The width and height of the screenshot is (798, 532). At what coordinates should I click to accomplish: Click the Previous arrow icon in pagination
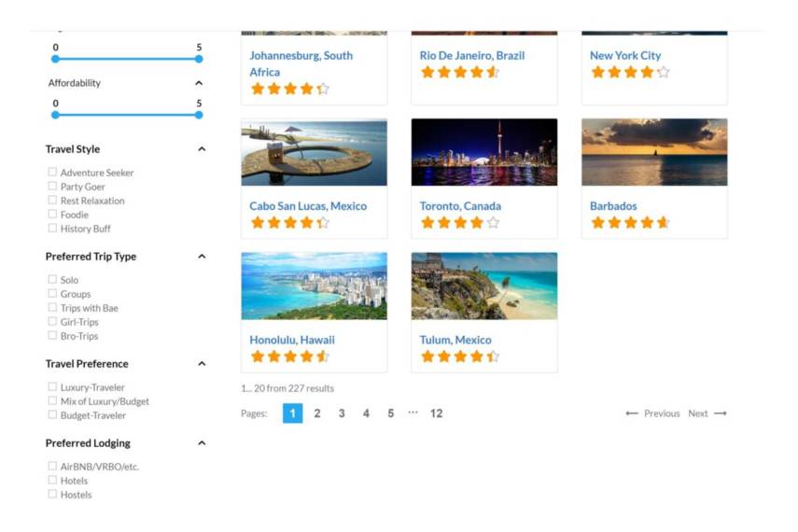(632, 413)
